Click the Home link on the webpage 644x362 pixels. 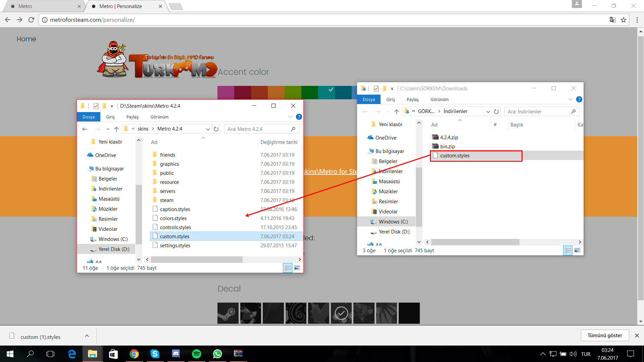coord(26,39)
